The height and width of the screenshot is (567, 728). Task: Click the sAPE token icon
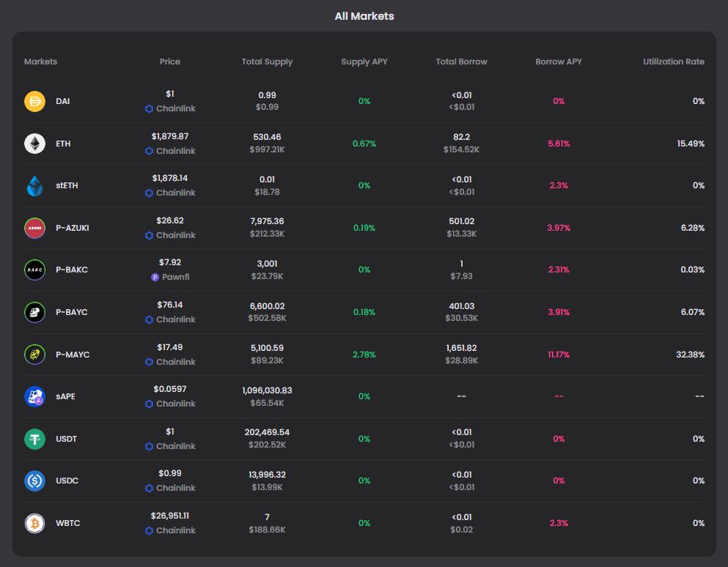click(x=34, y=396)
